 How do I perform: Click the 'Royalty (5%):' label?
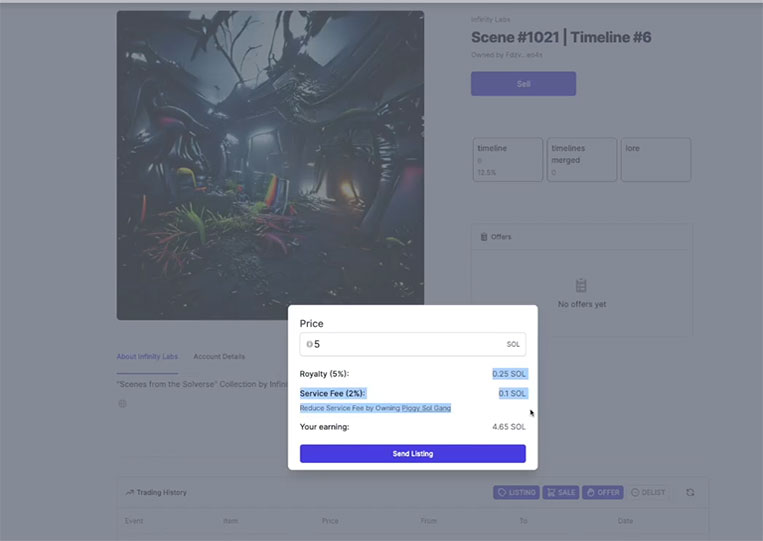pyautogui.click(x=325, y=374)
